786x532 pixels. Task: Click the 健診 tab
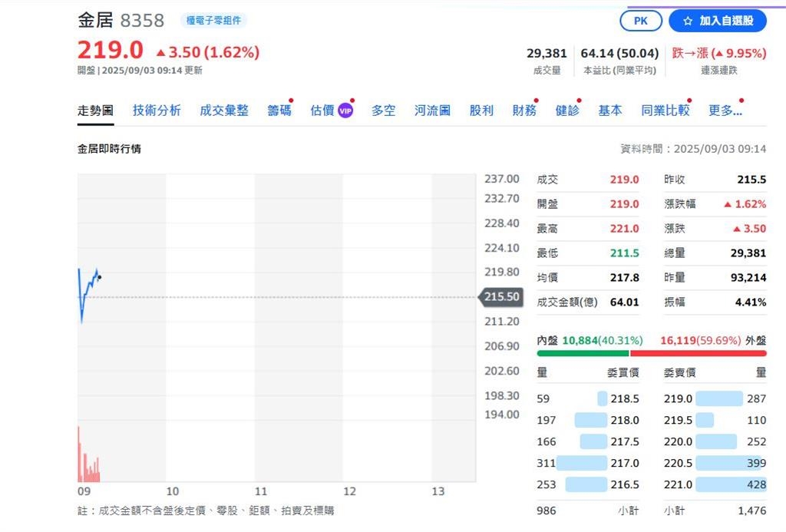[x=567, y=111]
